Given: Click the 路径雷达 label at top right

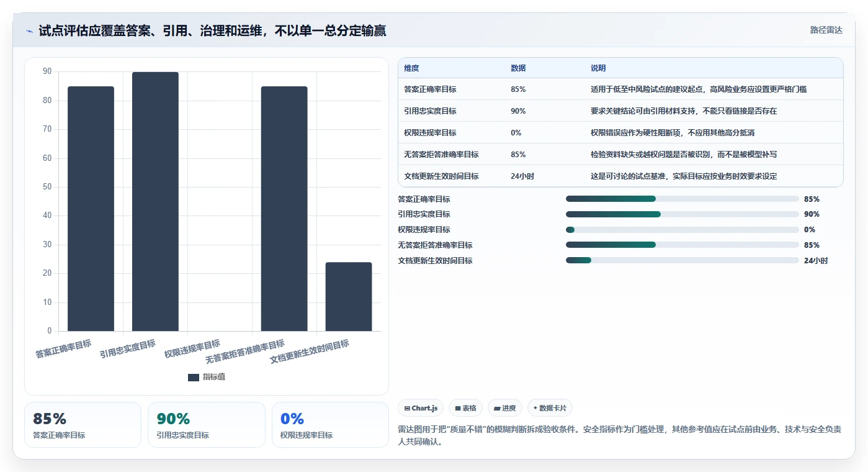Looking at the screenshot, I should coord(826,30).
